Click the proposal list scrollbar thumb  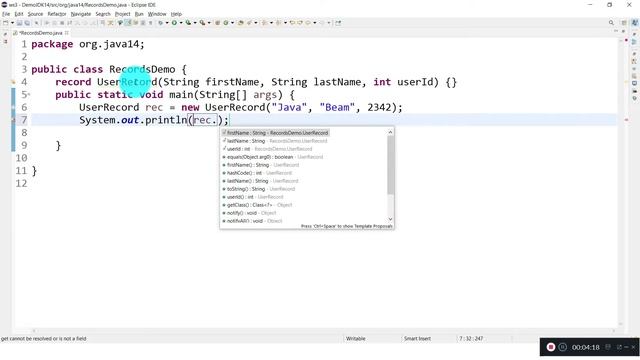(390, 165)
